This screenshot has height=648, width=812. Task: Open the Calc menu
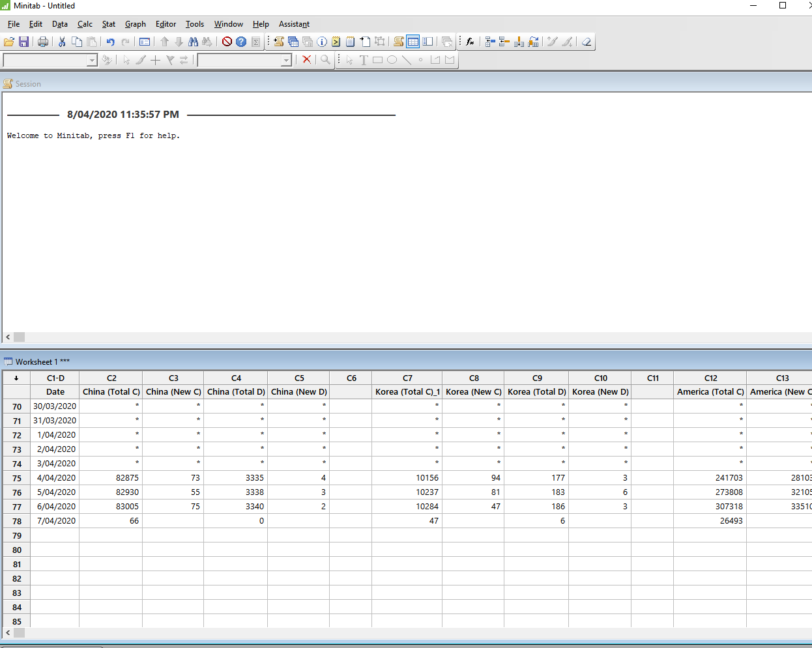pos(85,24)
